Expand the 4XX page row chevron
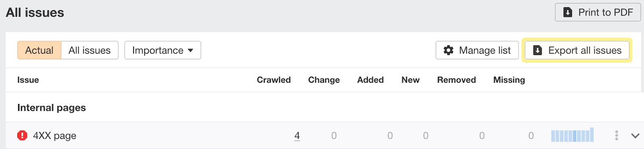 click(x=635, y=136)
